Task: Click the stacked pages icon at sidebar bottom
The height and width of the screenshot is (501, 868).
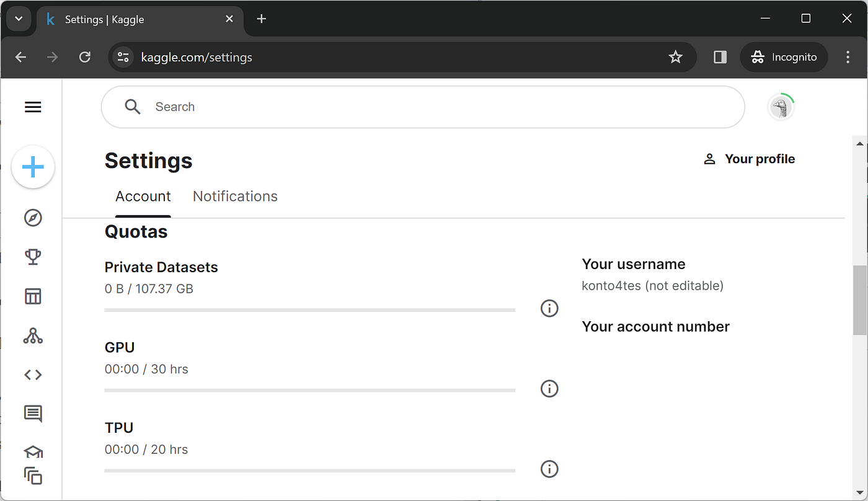Action: coord(33,476)
